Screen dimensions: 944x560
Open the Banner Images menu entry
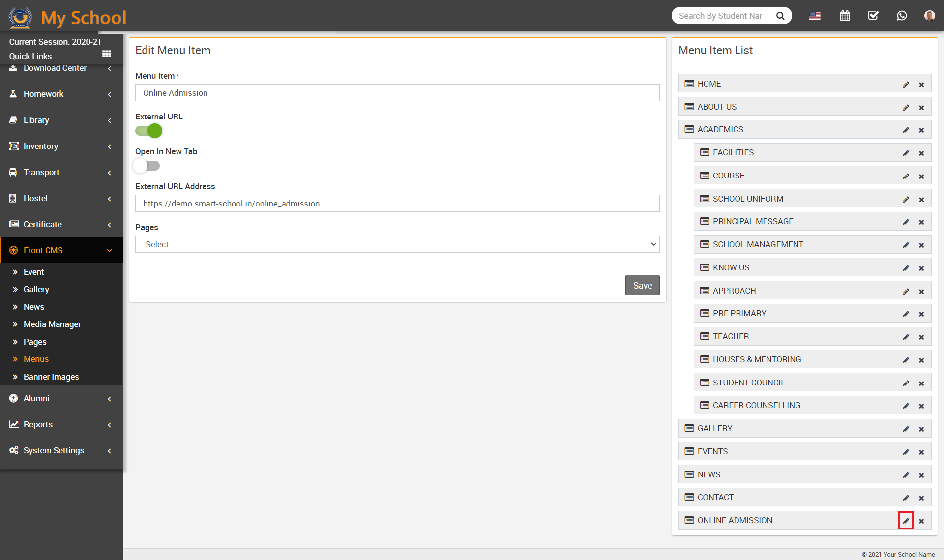point(51,376)
